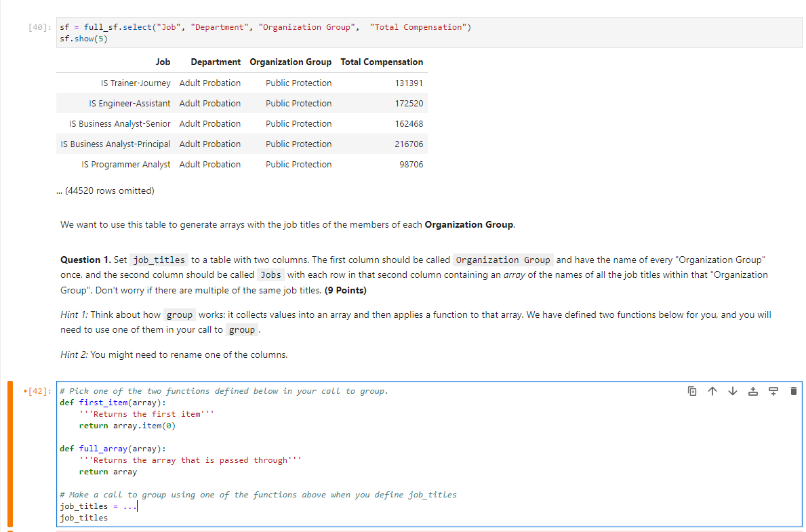Viewport: 806px width, 532px height.
Task: Select the IS Business Analyst-Senior cell
Action: 120,124
